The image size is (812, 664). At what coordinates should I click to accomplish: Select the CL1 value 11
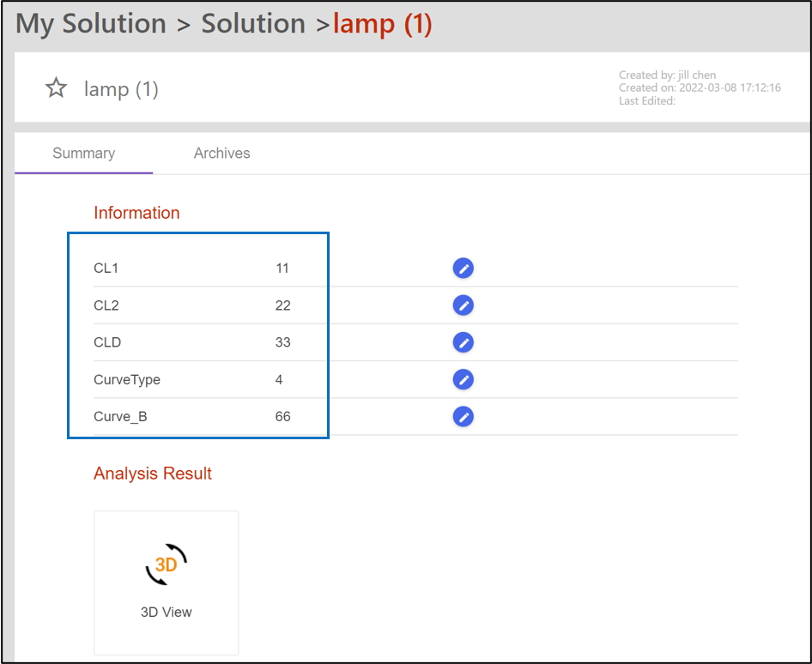tap(282, 268)
